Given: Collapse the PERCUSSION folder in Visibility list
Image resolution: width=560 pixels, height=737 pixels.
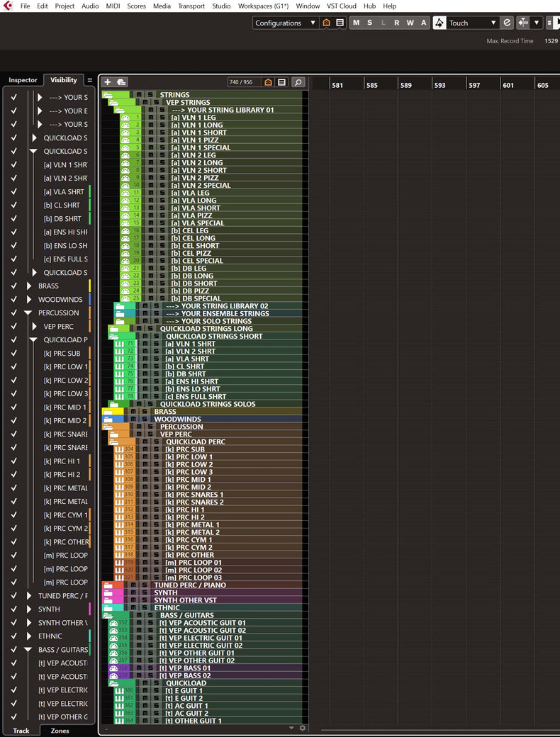Looking at the screenshot, I should [28, 313].
